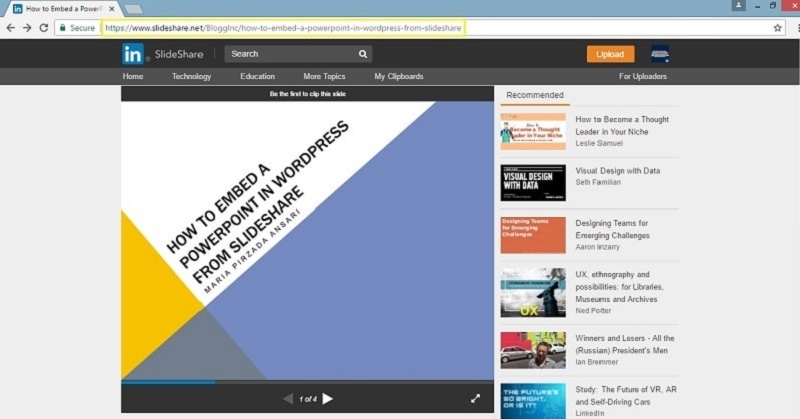Image resolution: width=800 pixels, height=419 pixels.
Task: Close the How to Embed tab
Action: pos(112,9)
